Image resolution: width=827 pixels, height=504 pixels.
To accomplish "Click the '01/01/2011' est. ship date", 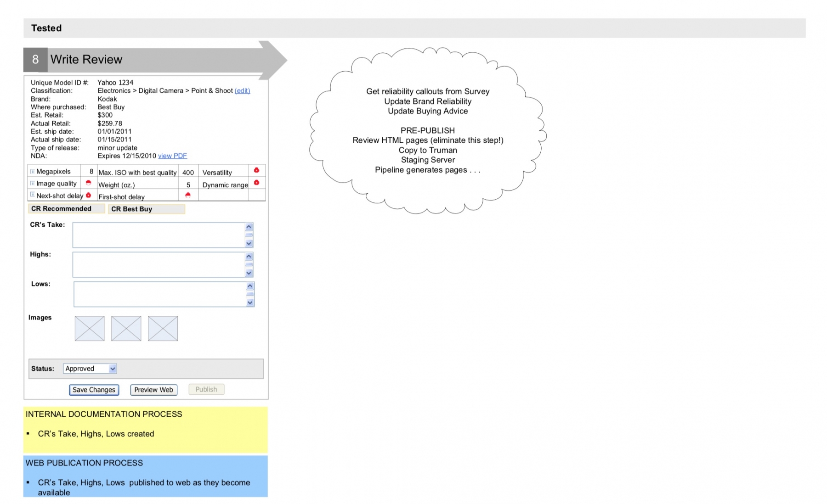I will coord(114,131).
